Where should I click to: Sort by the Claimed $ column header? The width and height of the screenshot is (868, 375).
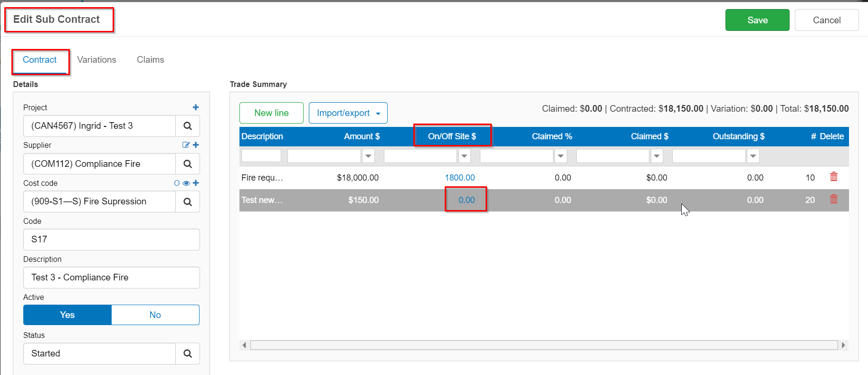[x=649, y=136]
